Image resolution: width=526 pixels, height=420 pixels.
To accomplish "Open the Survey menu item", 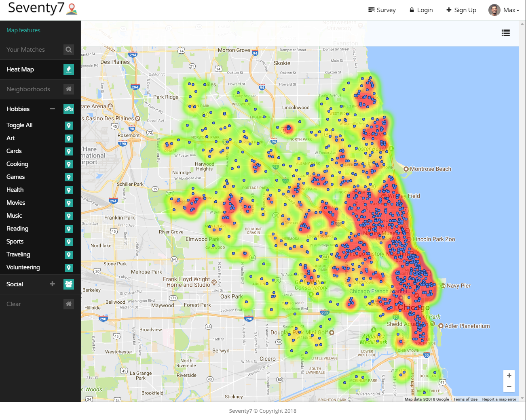I will tap(382, 10).
